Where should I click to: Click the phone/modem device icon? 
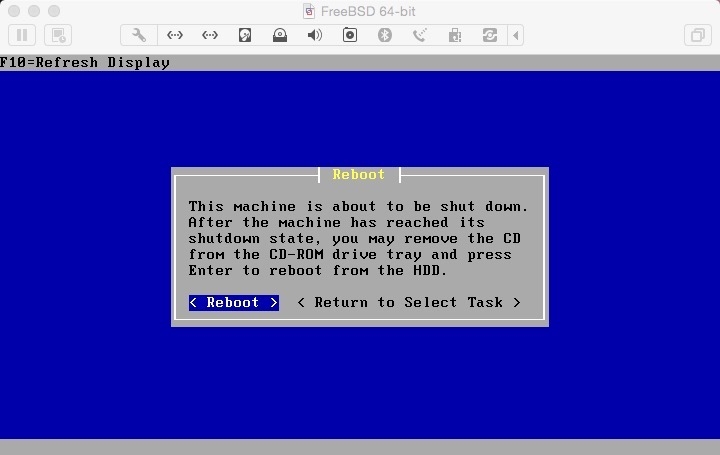[420, 35]
